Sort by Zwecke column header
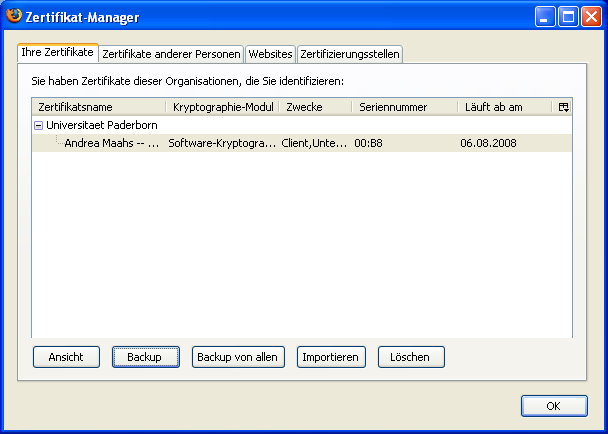The height and width of the screenshot is (434, 608). (x=314, y=107)
